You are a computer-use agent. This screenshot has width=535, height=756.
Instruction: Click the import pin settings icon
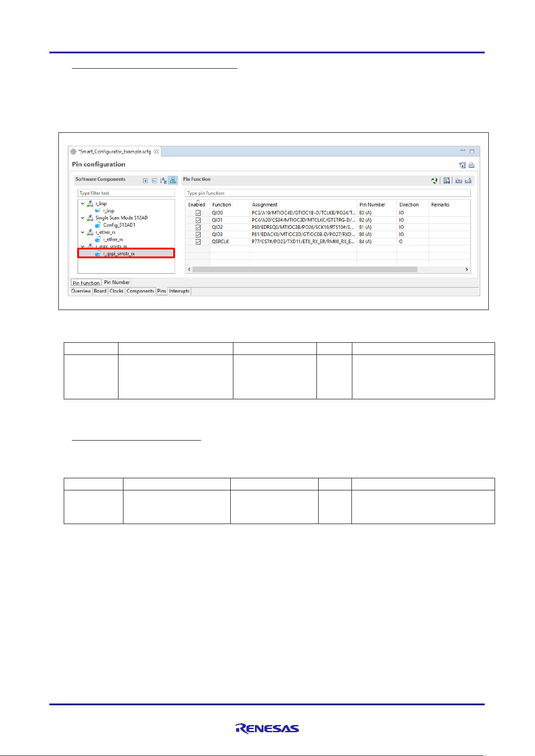coord(459,180)
